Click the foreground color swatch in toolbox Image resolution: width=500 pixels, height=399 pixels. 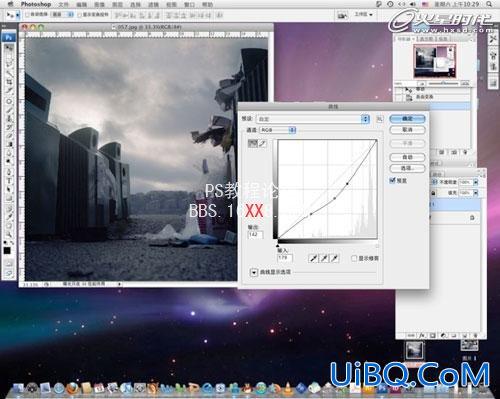[7, 250]
